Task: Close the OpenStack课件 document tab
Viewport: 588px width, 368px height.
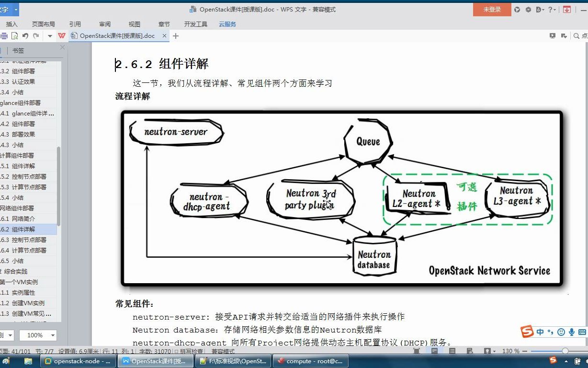Action: [x=164, y=36]
